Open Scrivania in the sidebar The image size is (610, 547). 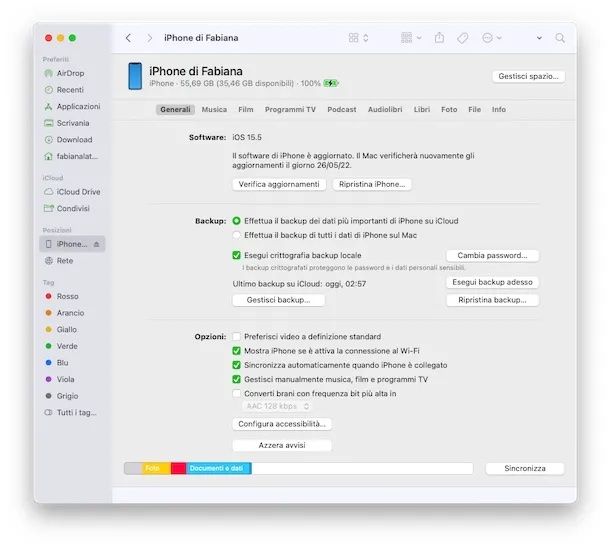point(67,123)
